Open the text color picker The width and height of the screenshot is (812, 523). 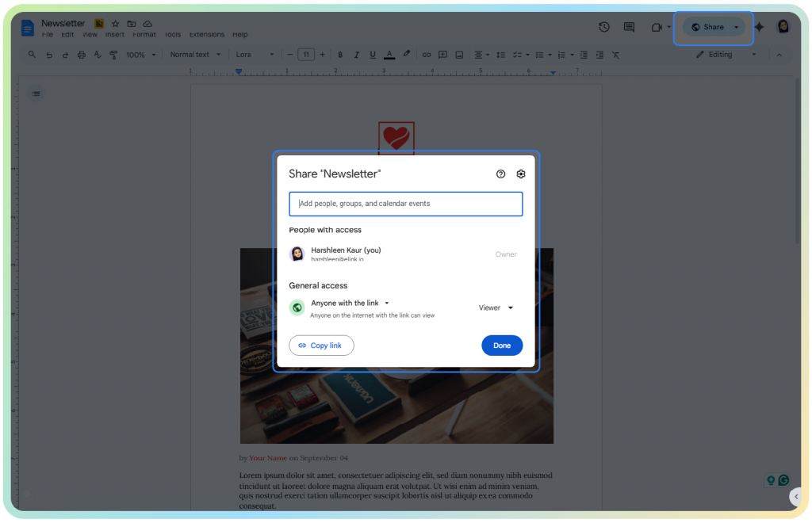pos(389,55)
